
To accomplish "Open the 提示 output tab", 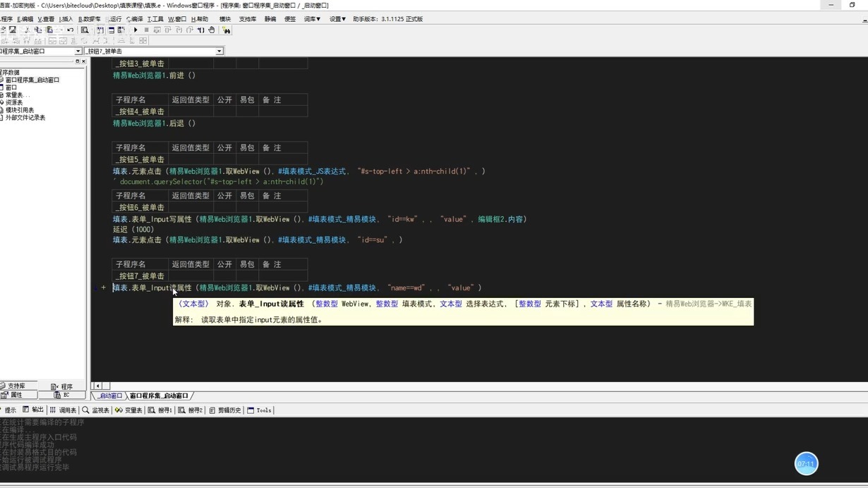I will pyautogui.click(x=9, y=410).
